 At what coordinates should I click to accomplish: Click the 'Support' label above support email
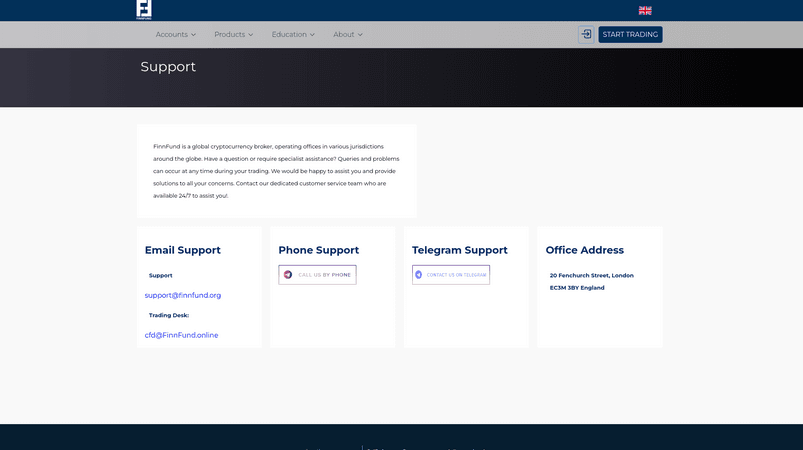click(x=160, y=275)
